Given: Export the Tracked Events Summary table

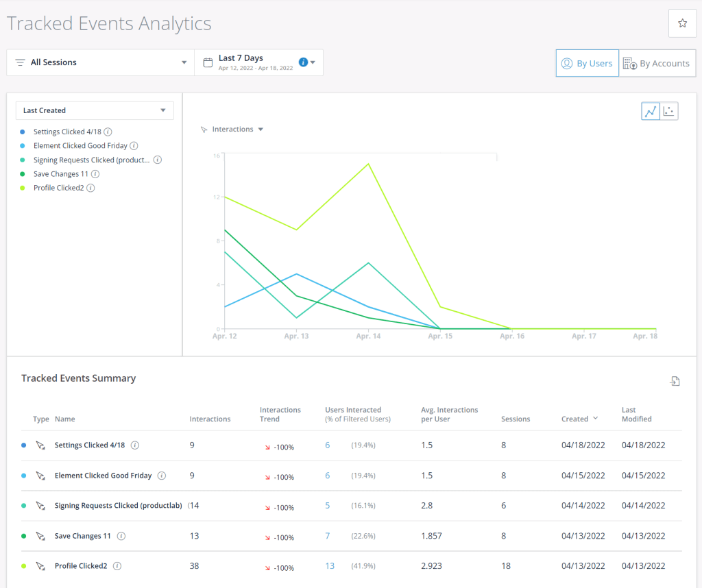Looking at the screenshot, I should [675, 382].
